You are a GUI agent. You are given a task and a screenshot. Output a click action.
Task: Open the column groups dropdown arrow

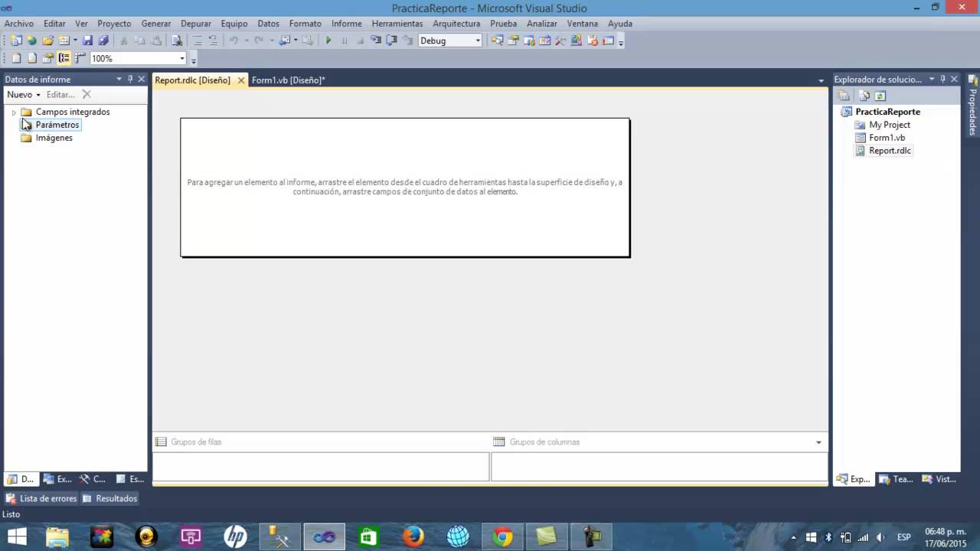coord(818,442)
